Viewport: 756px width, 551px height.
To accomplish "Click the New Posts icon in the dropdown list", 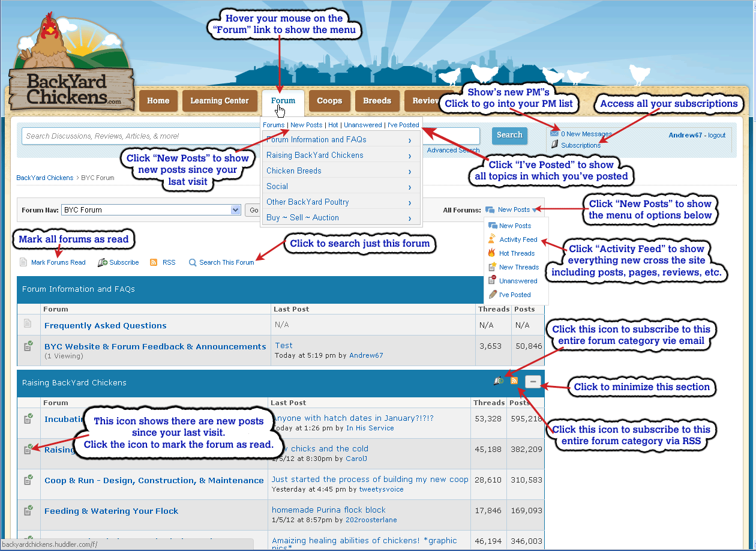I will point(493,226).
